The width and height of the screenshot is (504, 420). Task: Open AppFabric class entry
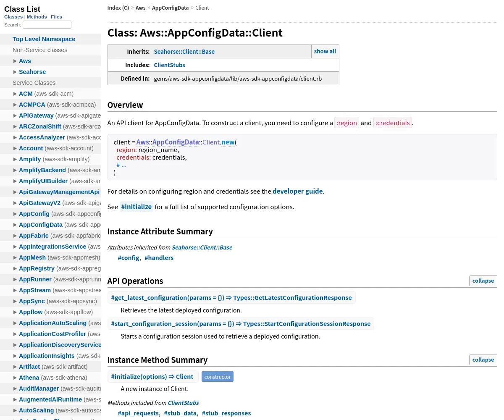[x=34, y=236]
